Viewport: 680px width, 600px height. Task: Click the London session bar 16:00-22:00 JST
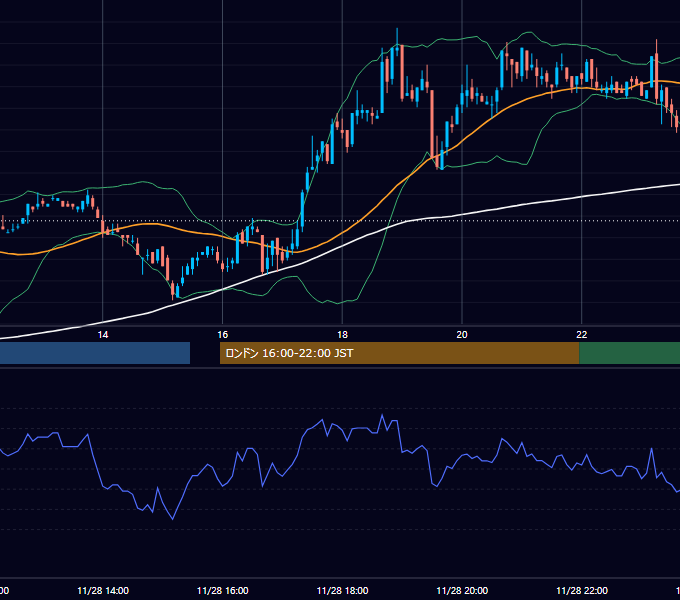coord(399,353)
